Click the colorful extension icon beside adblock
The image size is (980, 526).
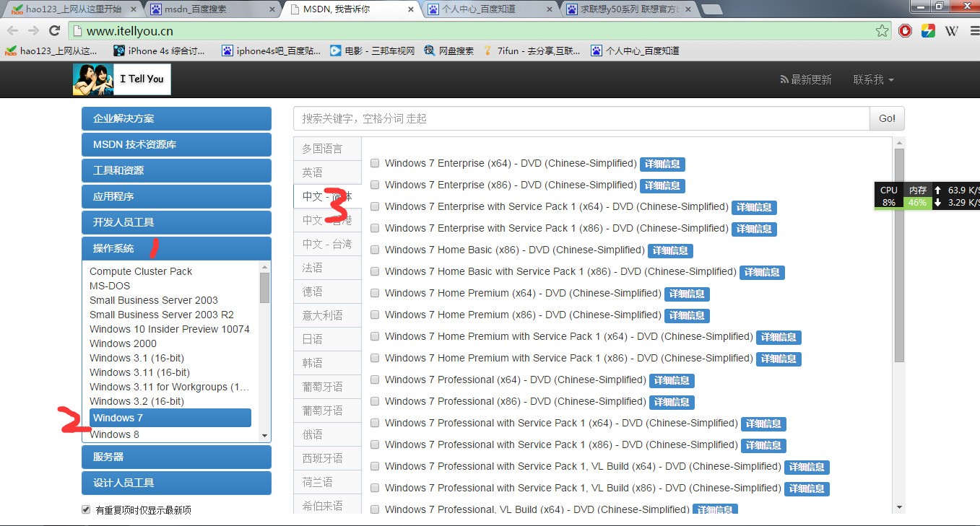click(928, 31)
